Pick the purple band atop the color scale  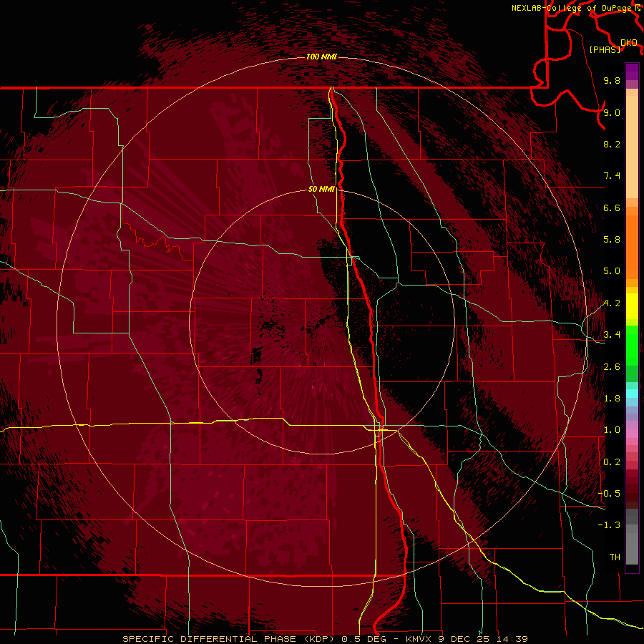632,72
